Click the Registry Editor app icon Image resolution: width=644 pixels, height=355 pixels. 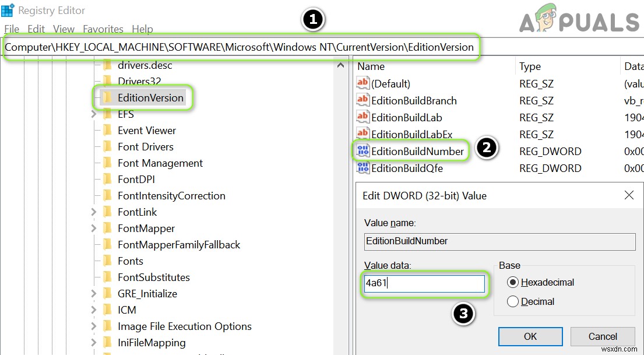click(8, 10)
